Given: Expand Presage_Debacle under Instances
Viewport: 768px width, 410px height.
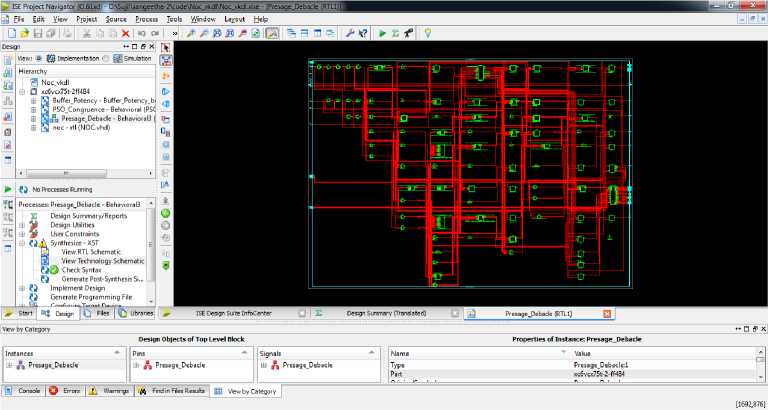Looking at the screenshot, I should [x=9, y=366].
